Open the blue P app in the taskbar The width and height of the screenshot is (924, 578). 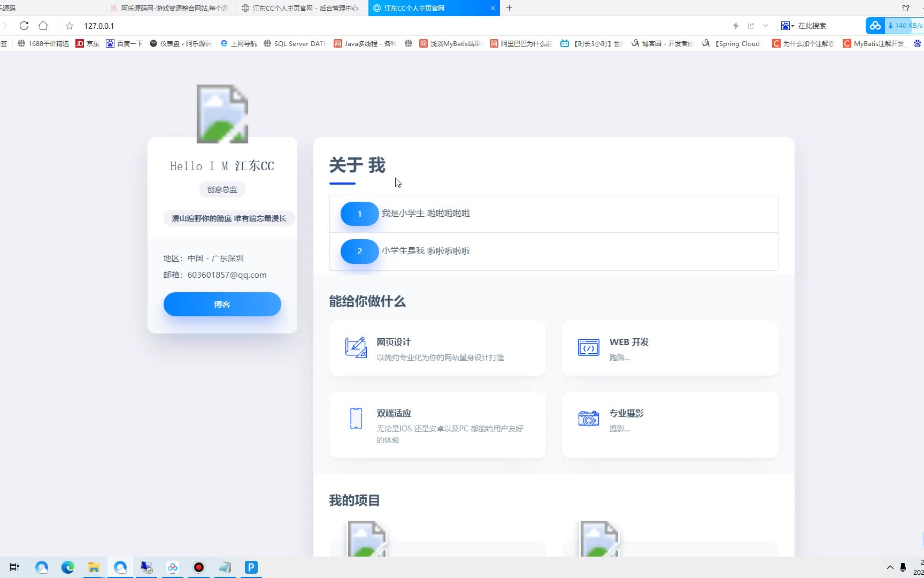(251, 567)
